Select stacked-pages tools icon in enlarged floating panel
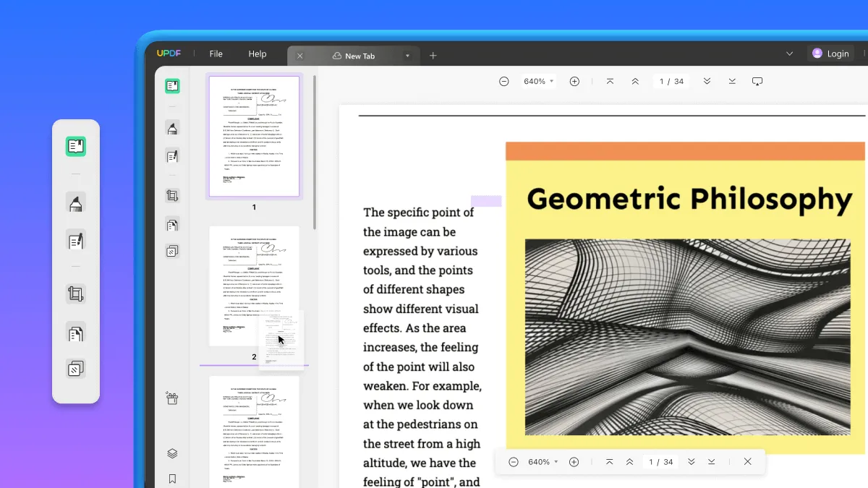The width and height of the screenshot is (868, 488). (76, 369)
